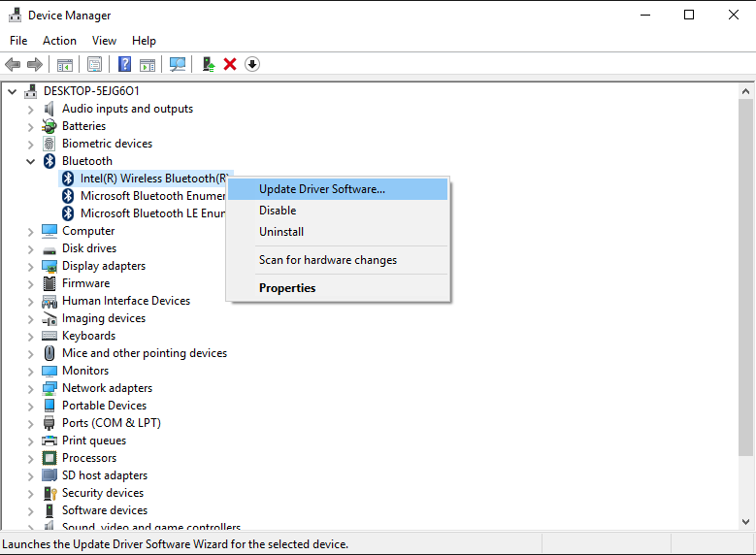Click the Properties toolbar icon
The height and width of the screenshot is (555, 756).
94,64
